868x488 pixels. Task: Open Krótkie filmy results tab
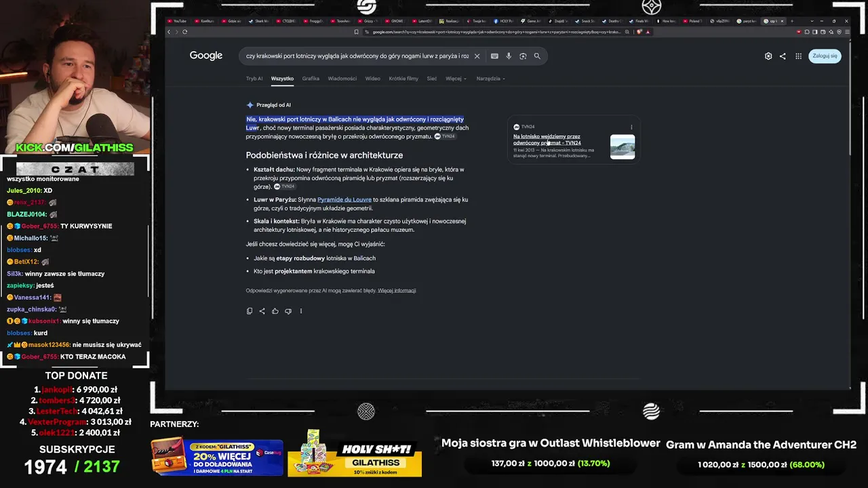[x=403, y=79]
